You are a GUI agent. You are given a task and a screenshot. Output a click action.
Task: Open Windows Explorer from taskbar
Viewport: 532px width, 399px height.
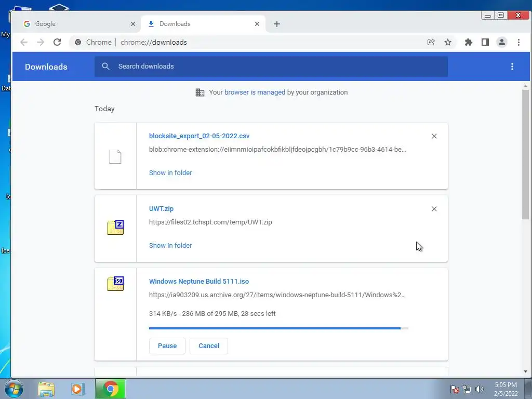pos(46,389)
